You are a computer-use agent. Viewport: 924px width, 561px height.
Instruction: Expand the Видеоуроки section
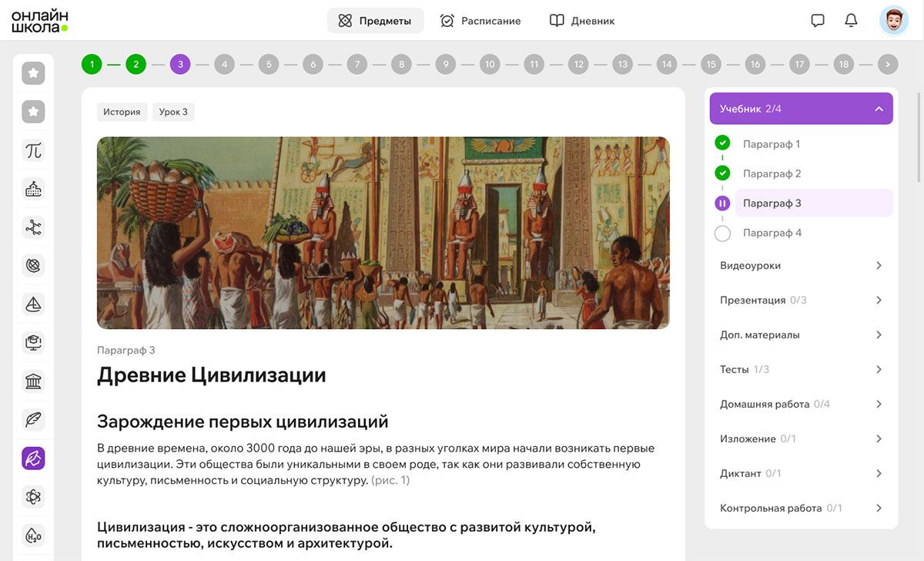pyautogui.click(x=801, y=266)
